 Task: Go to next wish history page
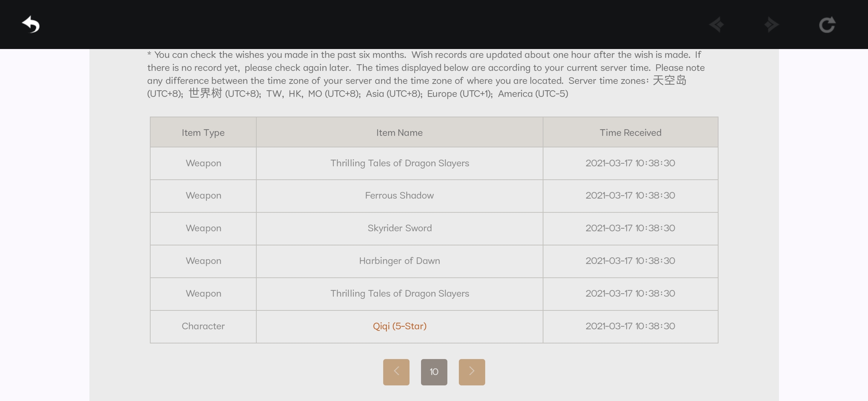tap(471, 372)
